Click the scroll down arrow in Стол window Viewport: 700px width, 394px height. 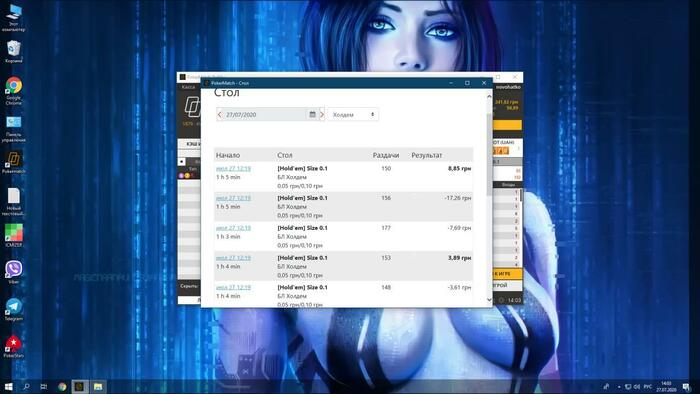pos(489,300)
